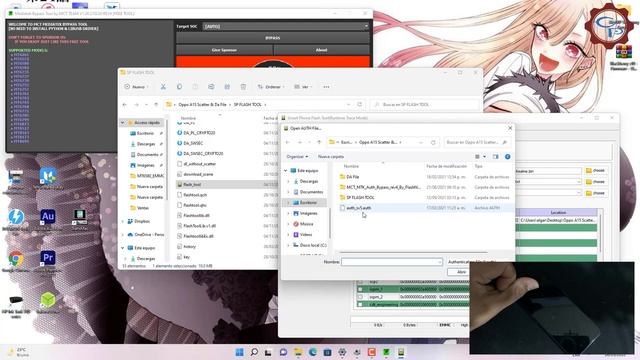Select the OneDrive entry in Explorer sidebar
Viewport: 640px width, 360px height.
(146, 235)
